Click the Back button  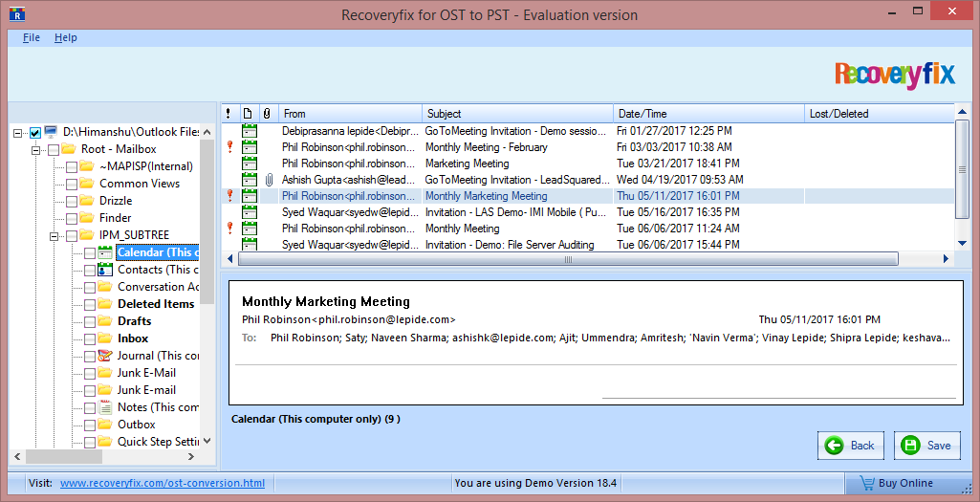850,446
